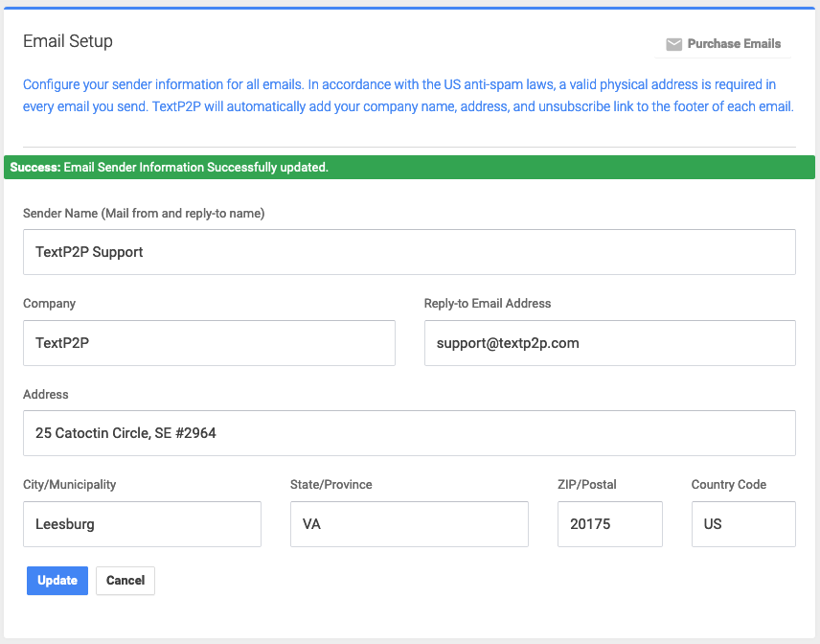Click the blue anti-spam description paragraph

pos(408,95)
